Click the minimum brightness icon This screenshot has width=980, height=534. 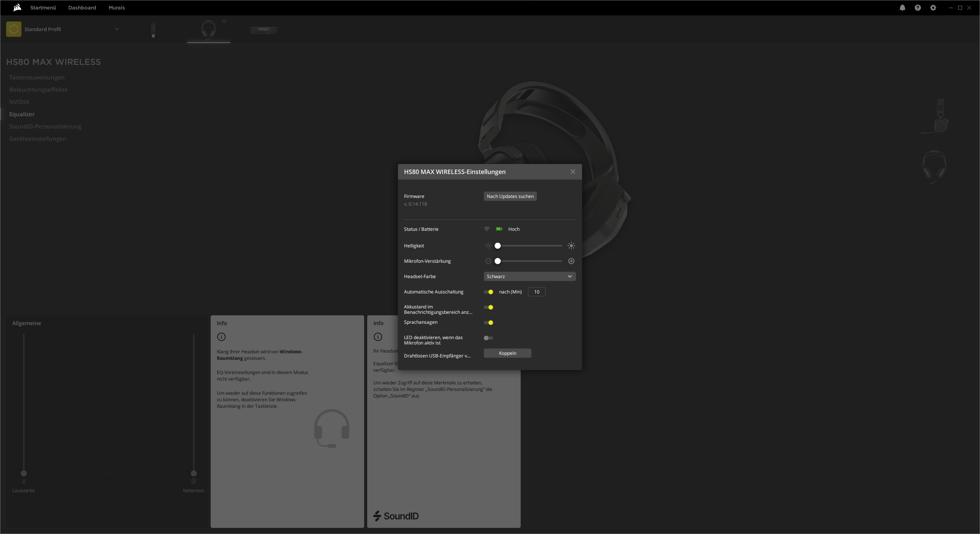pyautogui.click(x=488, y=246)
